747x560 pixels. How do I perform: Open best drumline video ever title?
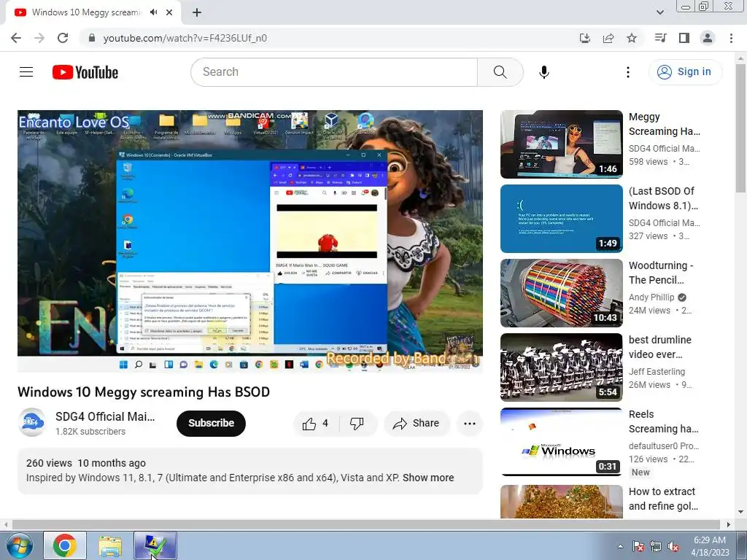(659, 347)
